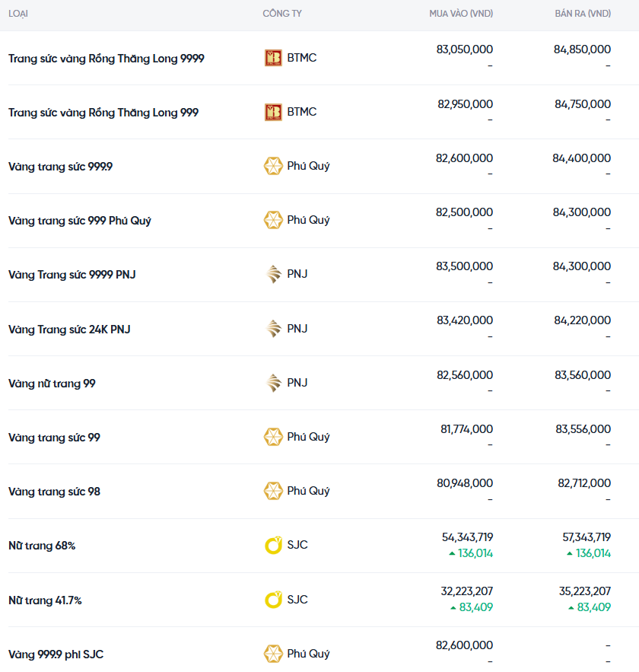
Task: Click PNJ company name in Vàng nữ trang 99 row
Action: (297, 382)
